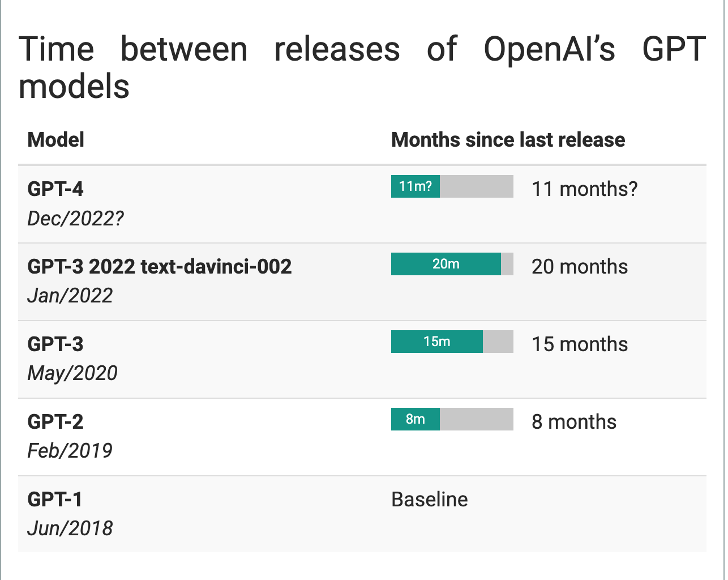Click the 11 months? label
The height and width of the screenshot is (580, 728).
584,189
